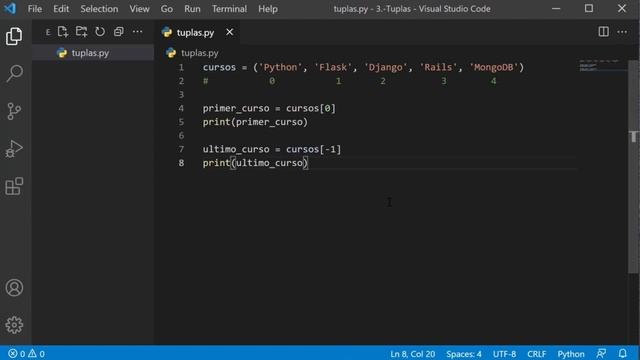Change indentation via Spaces: 4
640x360 pixels.
point(464,353)
